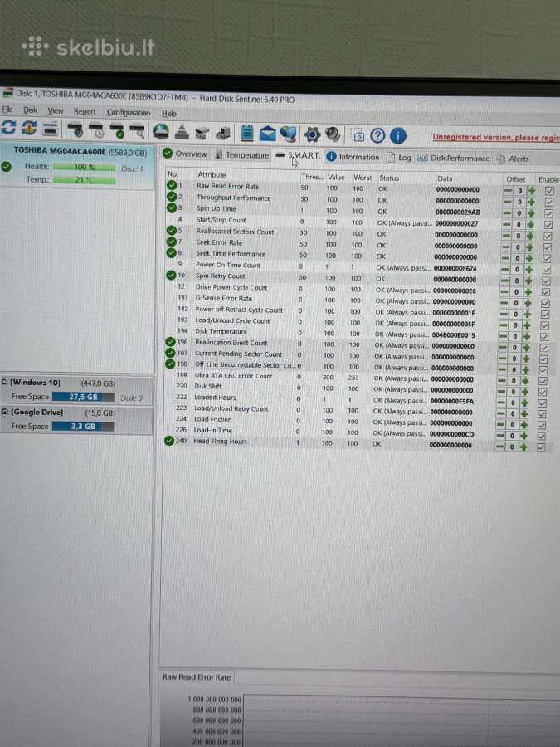This screenshot has height=747, width=560.
Task: Click the globe-on-disk toolbar icon
Action: (161, 131)
